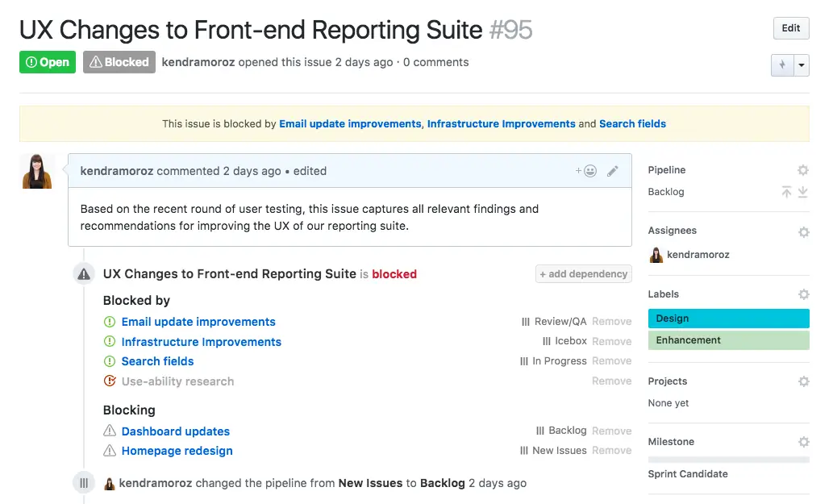Click kendramoroz's avatar under Assignees
This screenshot has width=833, height=504.
click(656, 255)
